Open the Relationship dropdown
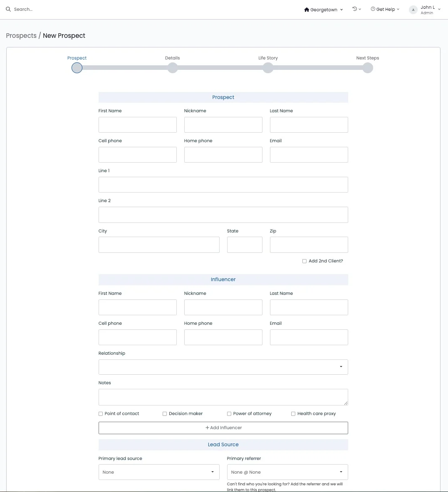 223,367
